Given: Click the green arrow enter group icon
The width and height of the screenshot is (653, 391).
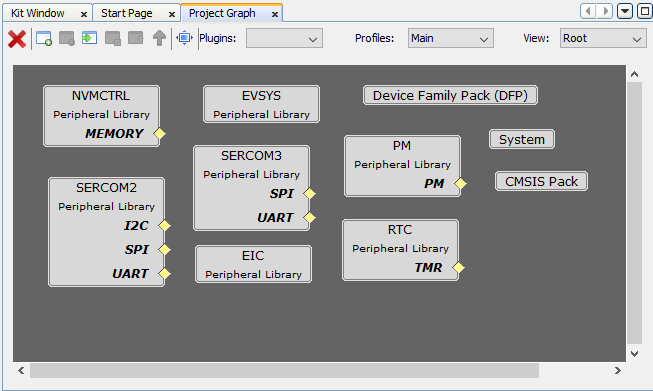Looking at the screenshot, I should pyautogui.click(x=89, y=38).
